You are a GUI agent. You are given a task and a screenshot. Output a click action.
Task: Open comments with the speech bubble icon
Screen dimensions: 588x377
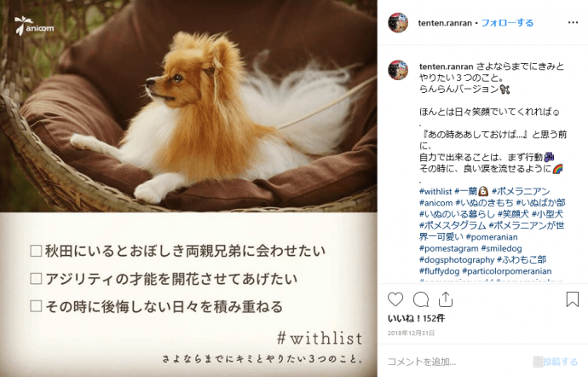[421, 299]
